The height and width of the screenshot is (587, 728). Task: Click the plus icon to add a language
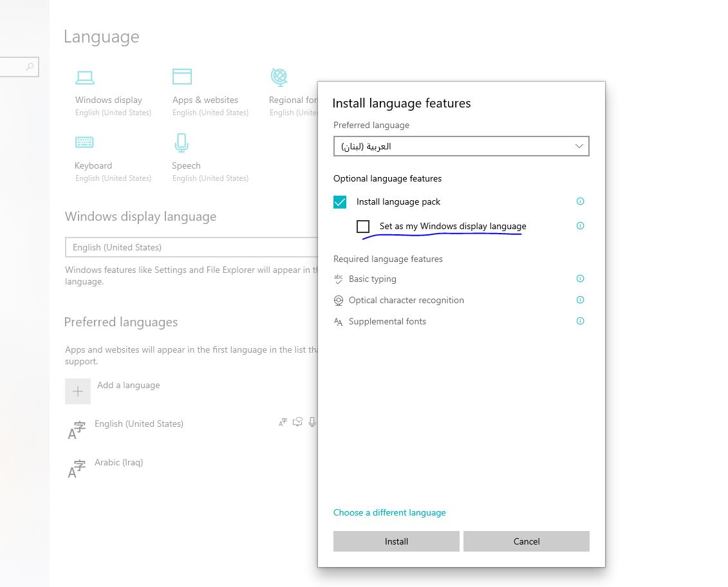[x=77, y=391]
